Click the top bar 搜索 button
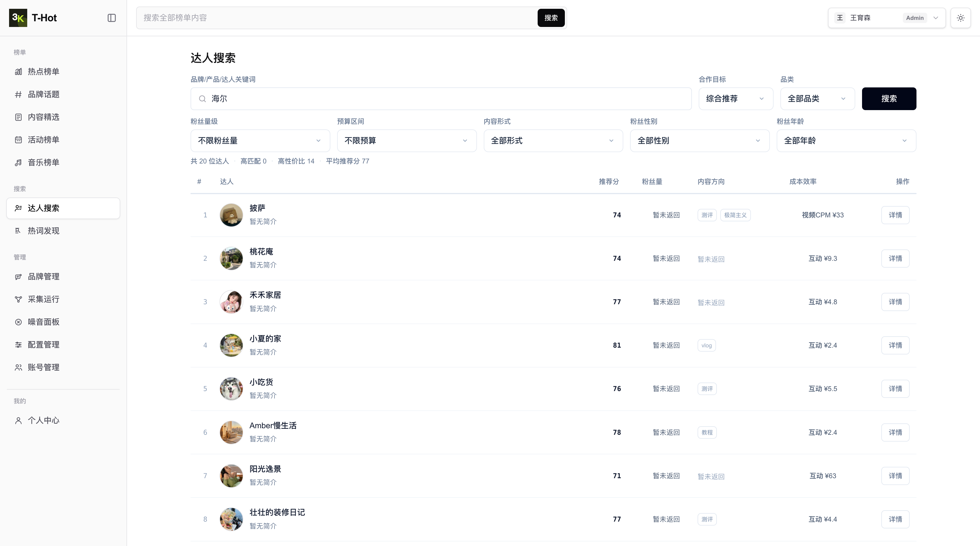Image resolution: width=980 pixels, height=546 pixels. point(551,18)
